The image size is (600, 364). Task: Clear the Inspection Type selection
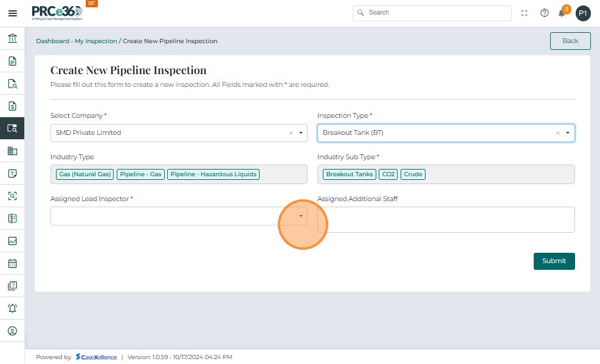pos(558,133)
